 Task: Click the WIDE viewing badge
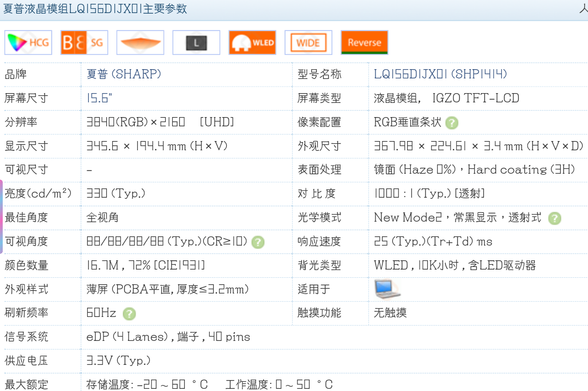308,42
